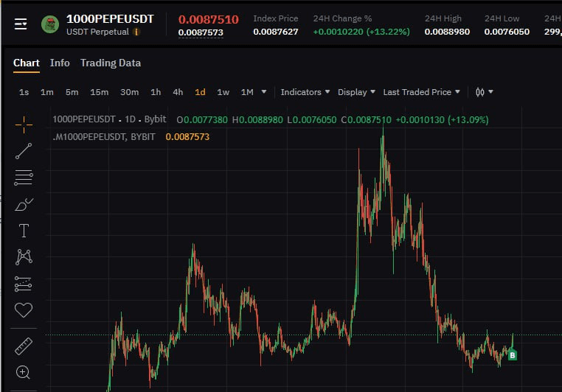Switch to the Info tab

pos(60,63)
